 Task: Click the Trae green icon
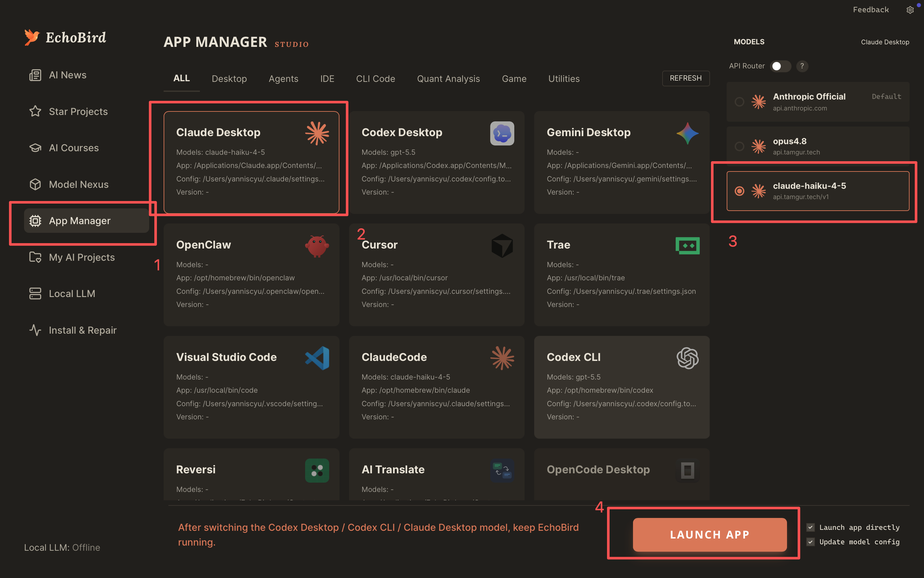687,246
